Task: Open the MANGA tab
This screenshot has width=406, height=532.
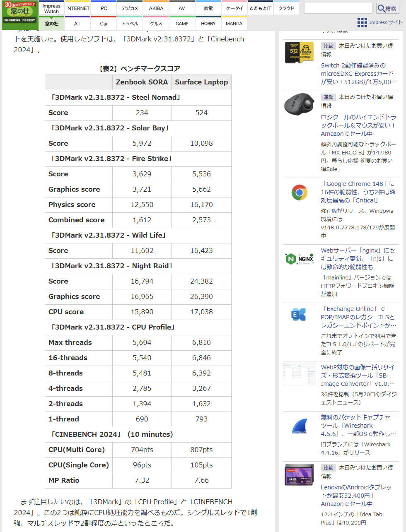Action: 234,23
